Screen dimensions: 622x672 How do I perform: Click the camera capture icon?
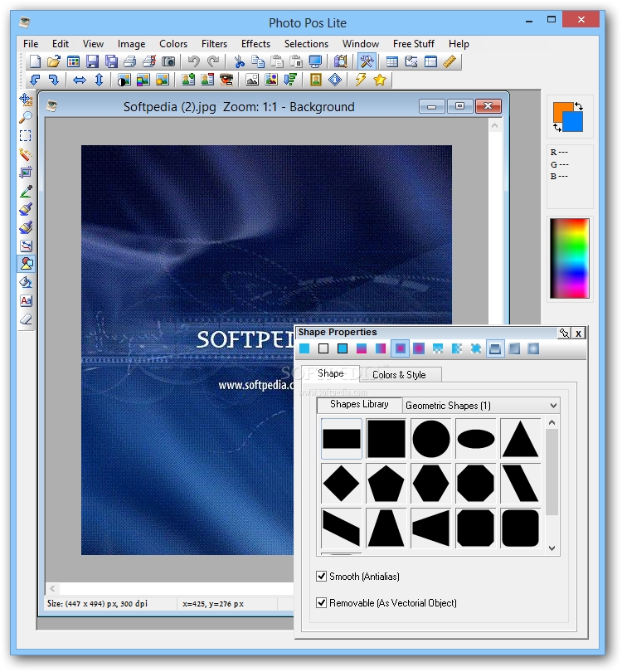tap(168, 61)
